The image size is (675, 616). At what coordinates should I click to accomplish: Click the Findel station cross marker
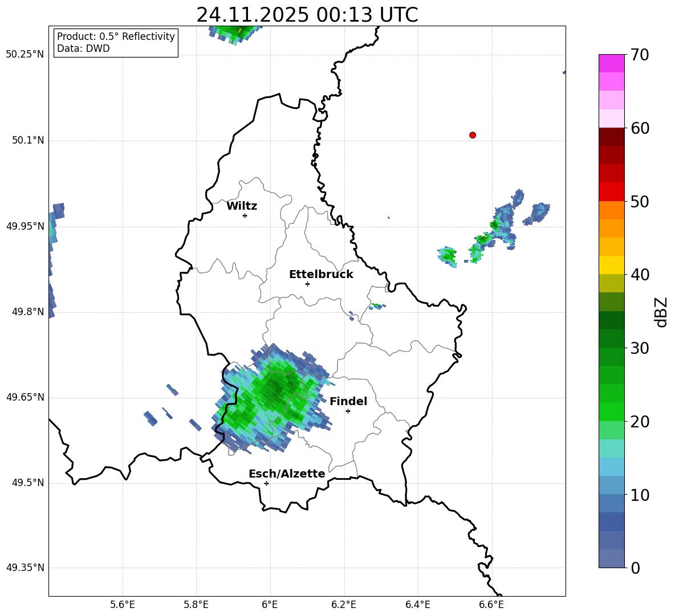pyautogui.click(x=348, y=411)
